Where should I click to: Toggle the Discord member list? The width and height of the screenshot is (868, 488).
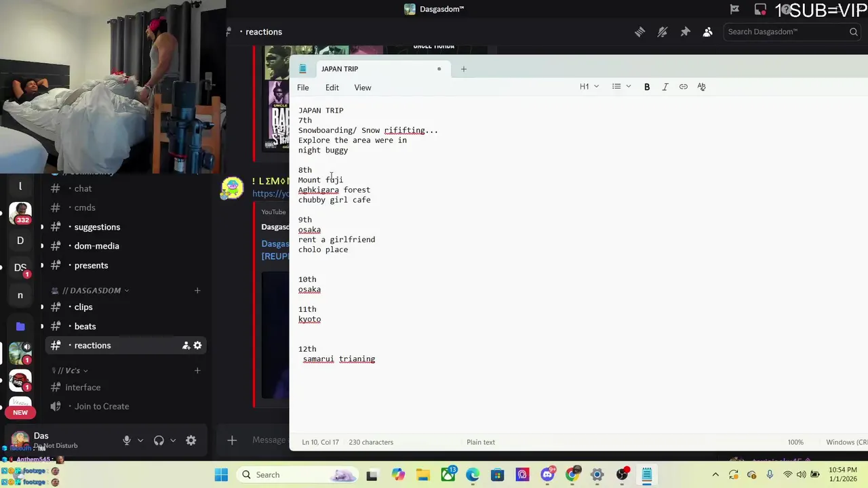pos(708,32)
